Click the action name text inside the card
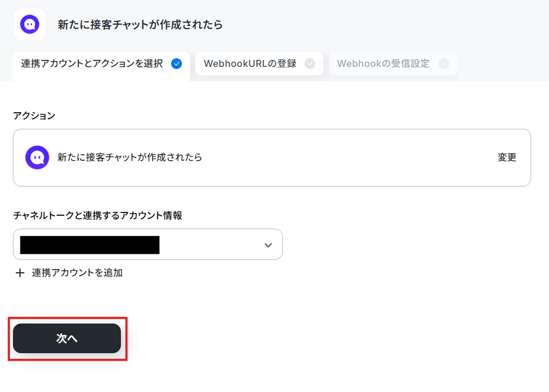549x392 pixels. 130,157
